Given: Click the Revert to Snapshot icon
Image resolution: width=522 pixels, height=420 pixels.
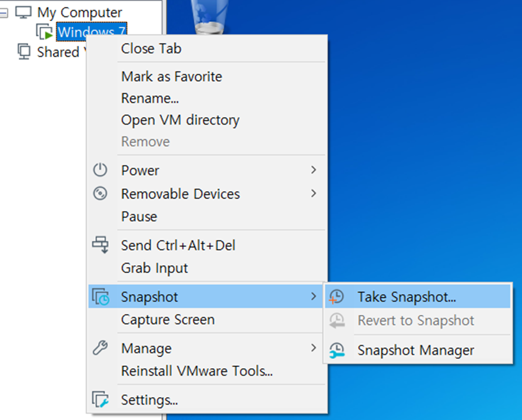Looking at the screenshot, I should 337,321.
